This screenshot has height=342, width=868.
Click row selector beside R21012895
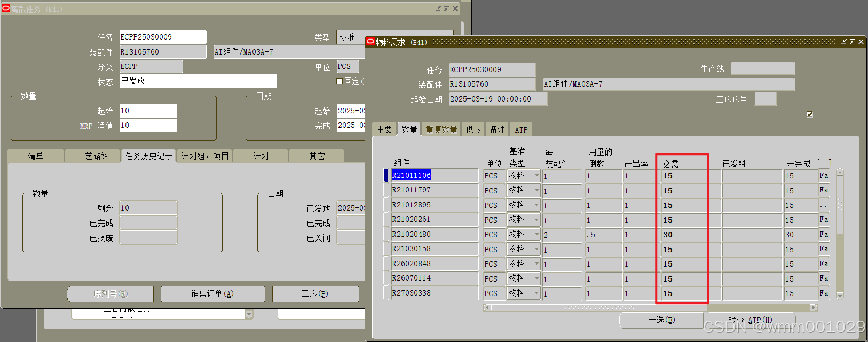(386, 205)
